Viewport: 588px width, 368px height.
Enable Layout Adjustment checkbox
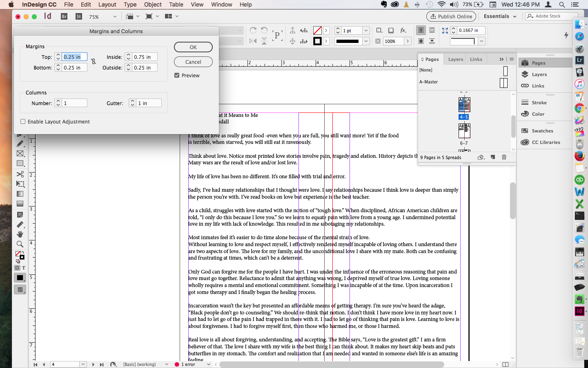tap(23, 121)
